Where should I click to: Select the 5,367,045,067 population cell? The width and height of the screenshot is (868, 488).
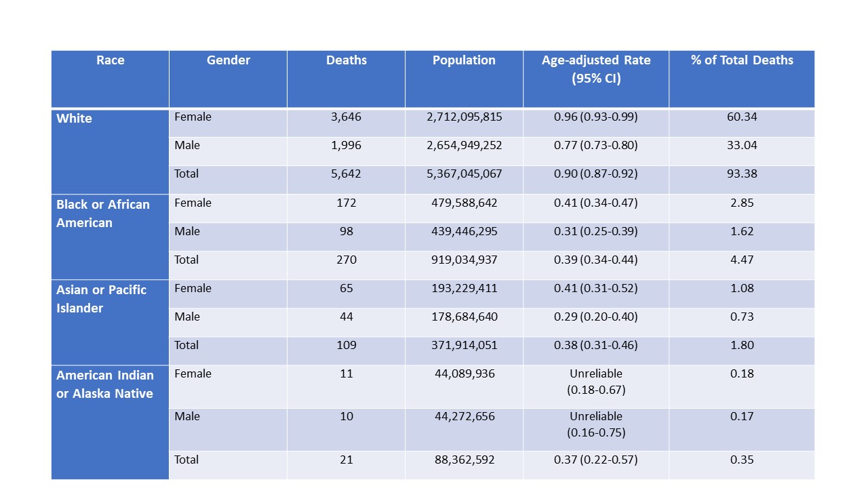(x=464, y=174)
